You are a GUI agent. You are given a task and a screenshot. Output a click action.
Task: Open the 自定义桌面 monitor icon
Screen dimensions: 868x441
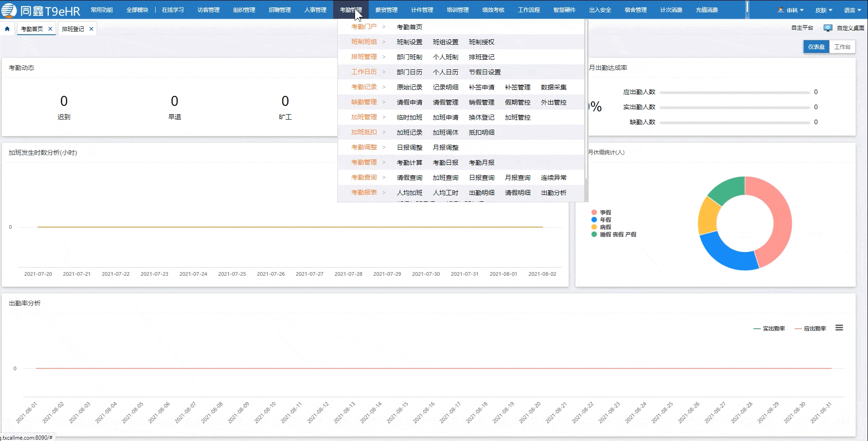pyautogui.click(x=827, y=28)
